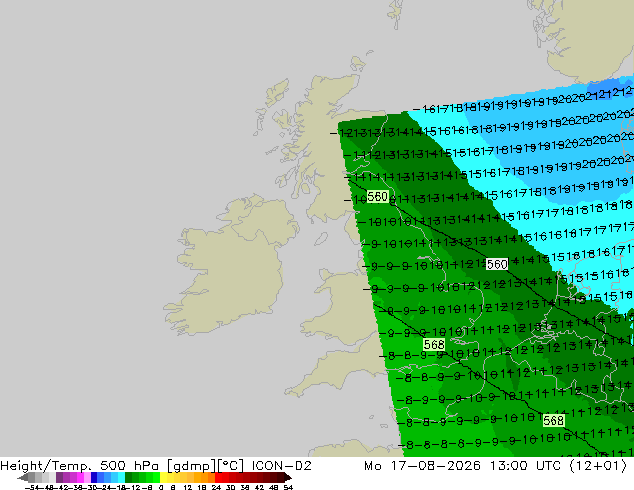Click the left gray arrow of color scale
Viewport: 634px width, 490px height.
23,477
